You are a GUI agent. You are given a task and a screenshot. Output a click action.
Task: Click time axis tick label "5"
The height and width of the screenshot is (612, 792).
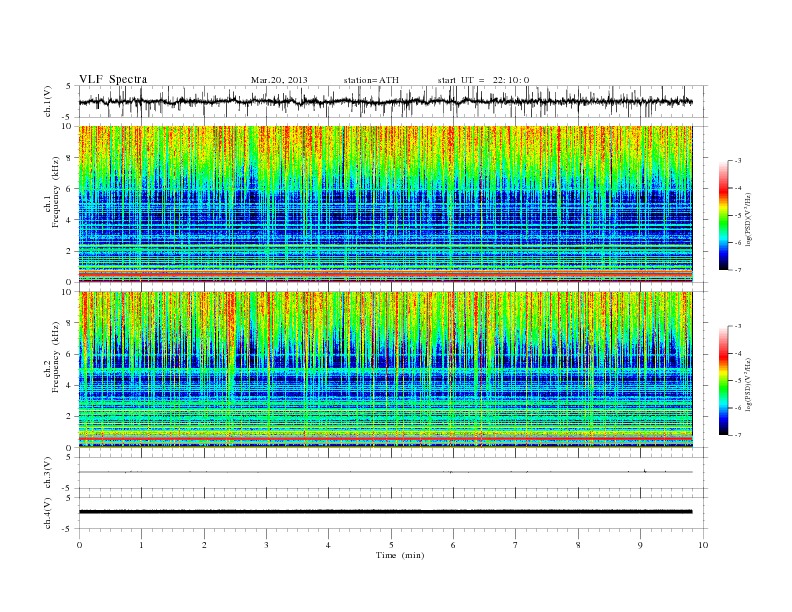click(391, 545)
